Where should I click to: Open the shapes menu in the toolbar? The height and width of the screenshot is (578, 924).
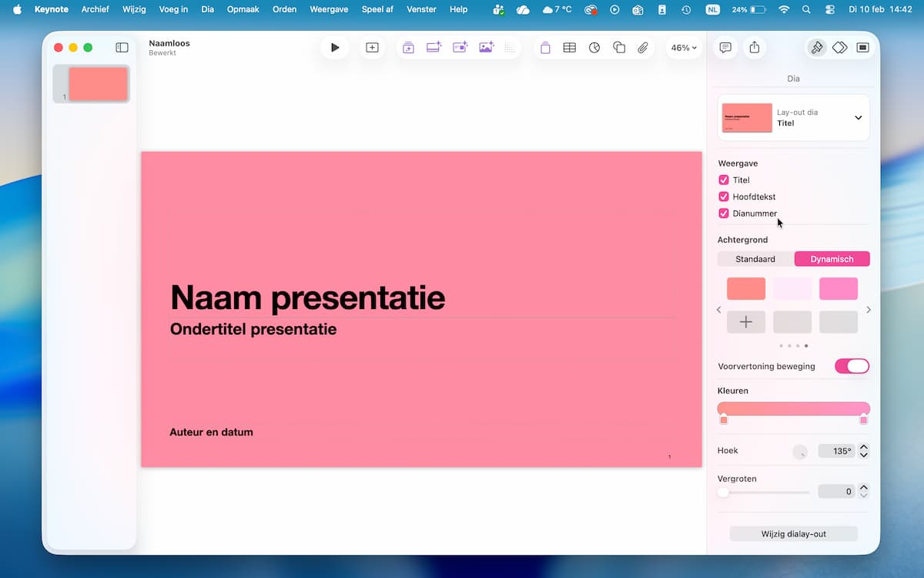pos(619,48)
